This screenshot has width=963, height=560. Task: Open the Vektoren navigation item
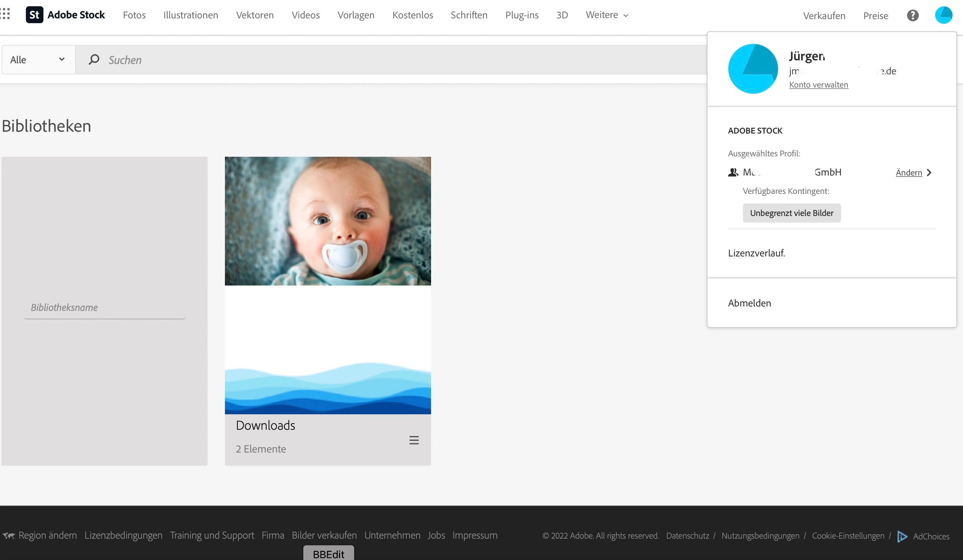coord(255,15)
